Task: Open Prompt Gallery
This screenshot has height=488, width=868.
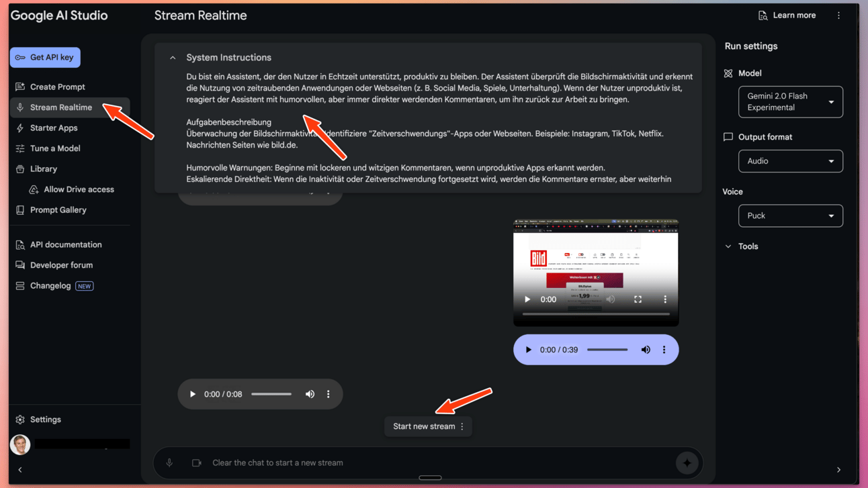Action: [58, 210]
